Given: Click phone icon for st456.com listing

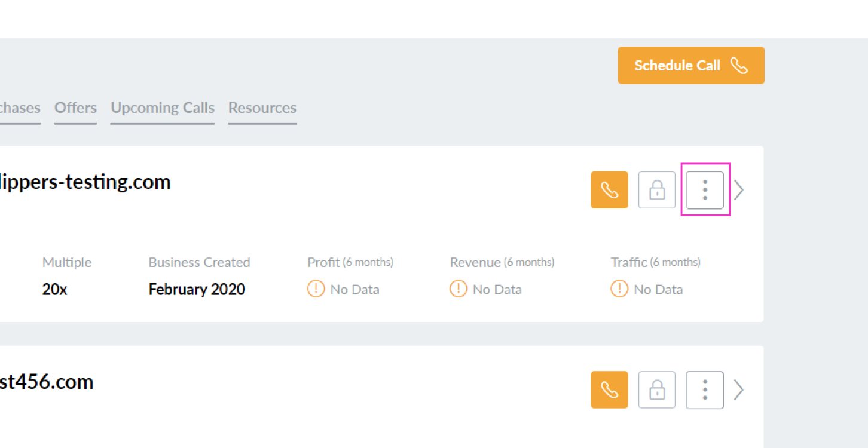Looking at the screenshot, I should pyautogui.click(x=609, y=390).
